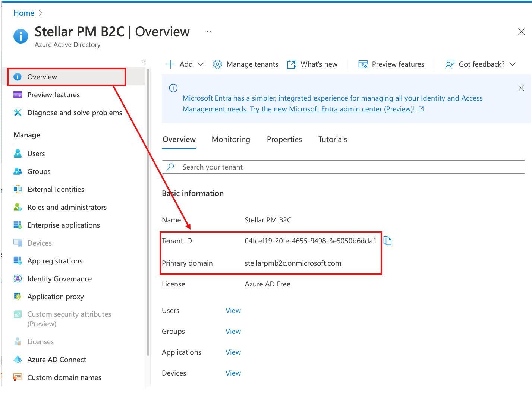Copy the Tenant ID to clipboard
The width and height of the screenshot is (532, 399).
[388, 241]
